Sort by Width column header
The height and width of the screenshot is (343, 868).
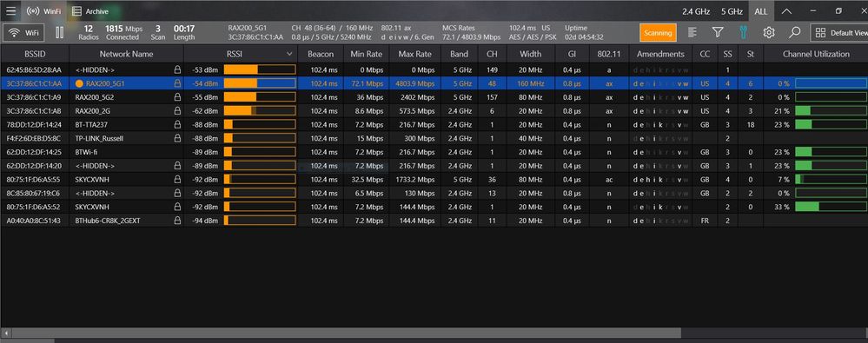pos(531,54)
